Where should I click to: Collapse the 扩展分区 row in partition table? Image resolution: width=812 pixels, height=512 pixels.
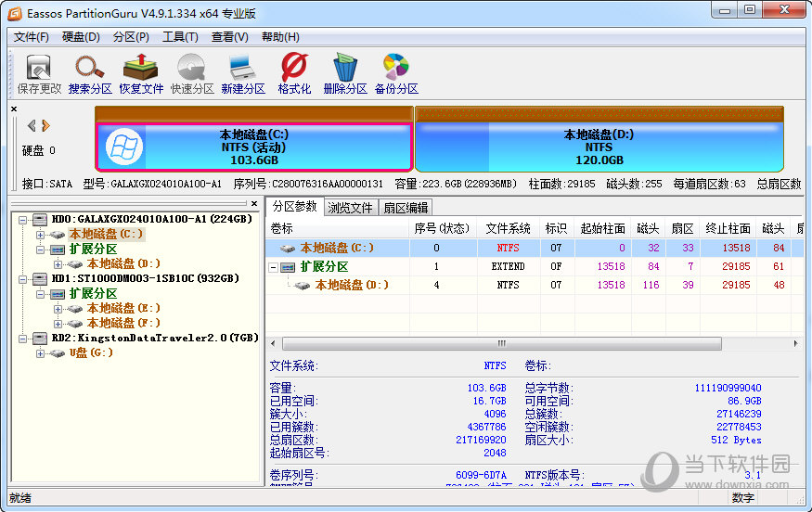(x=274, y=267)
